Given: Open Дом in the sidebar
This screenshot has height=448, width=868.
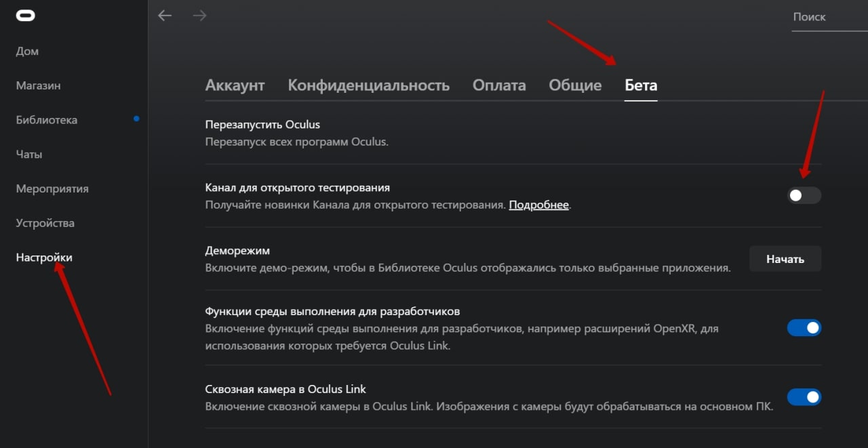Looking at the screenshot, I should (27, 52).
